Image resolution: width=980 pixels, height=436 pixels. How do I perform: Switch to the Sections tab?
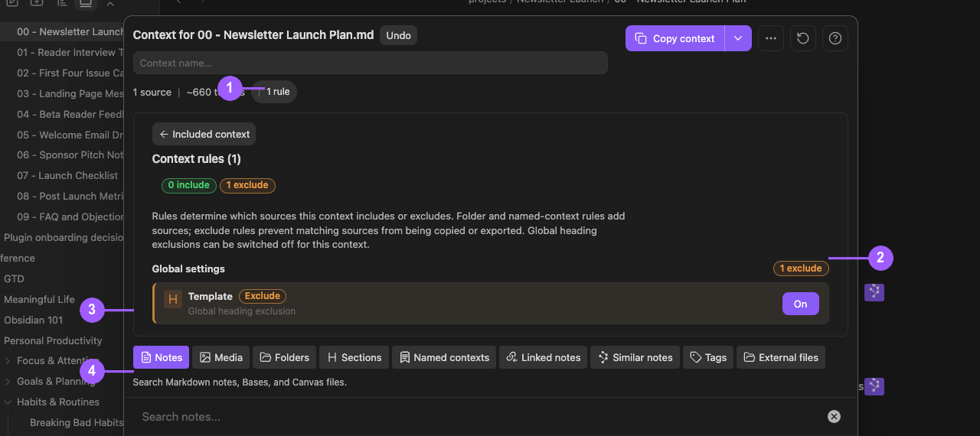point(354,357)
